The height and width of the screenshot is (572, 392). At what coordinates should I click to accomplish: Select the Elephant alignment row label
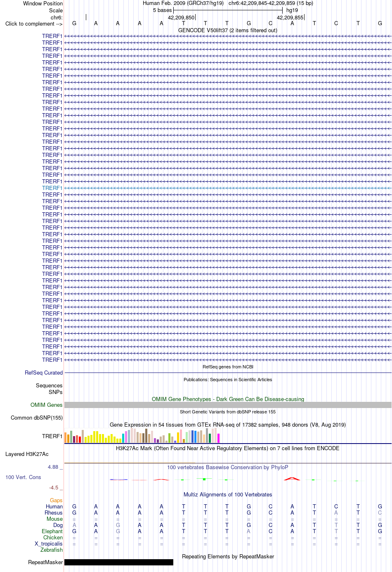click(52, 531)
